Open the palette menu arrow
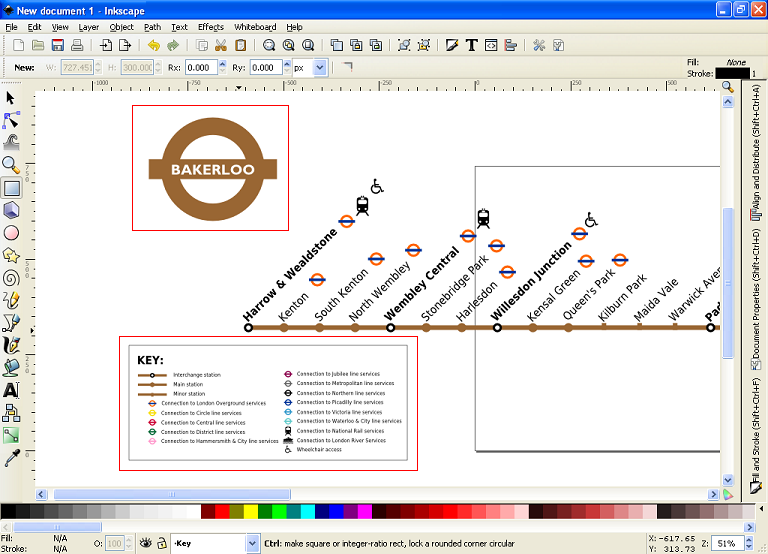The image size is (768, 554). point(762,510)
